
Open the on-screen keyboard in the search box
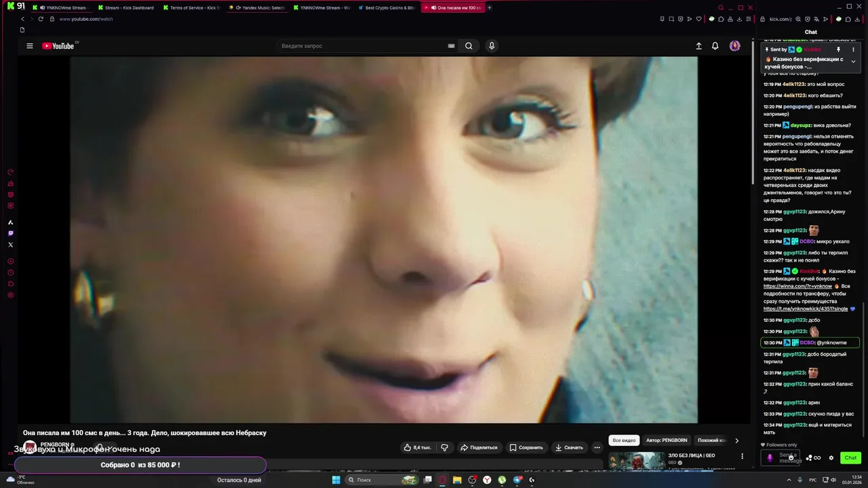pyautogui.click(x=451, y=46)
